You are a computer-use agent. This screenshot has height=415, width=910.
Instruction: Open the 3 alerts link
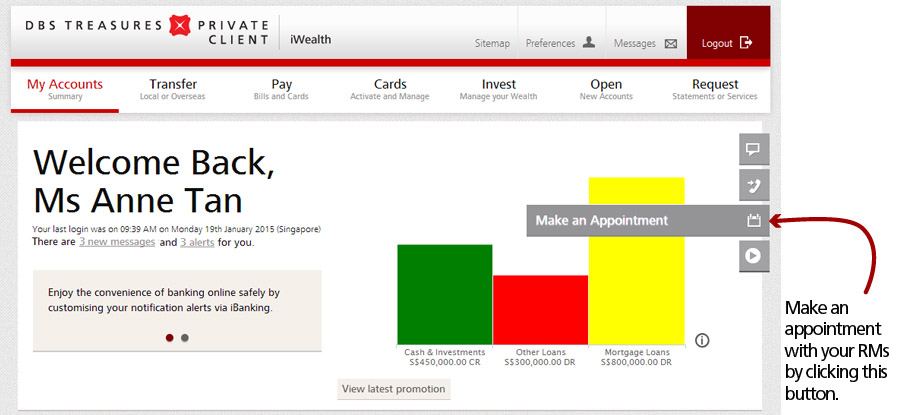[197, 242]
